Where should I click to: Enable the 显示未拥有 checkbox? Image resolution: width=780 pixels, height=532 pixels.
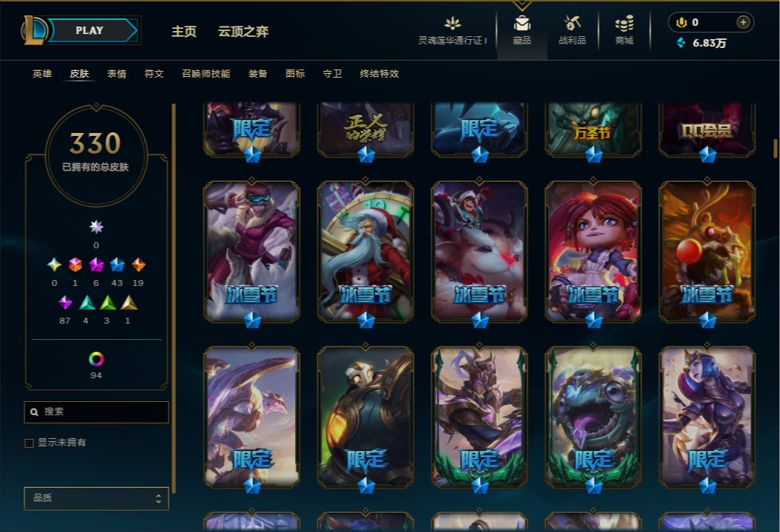30,443
